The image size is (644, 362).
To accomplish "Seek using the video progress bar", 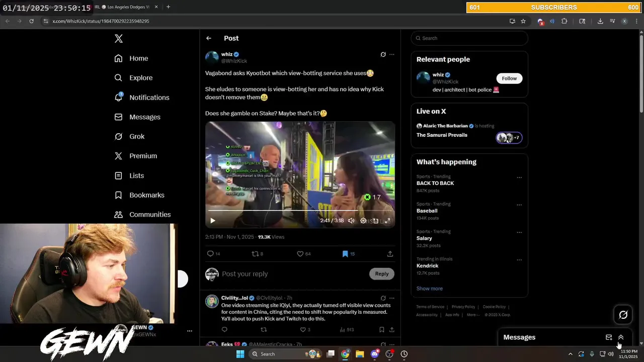I will [x=300, y=211].
